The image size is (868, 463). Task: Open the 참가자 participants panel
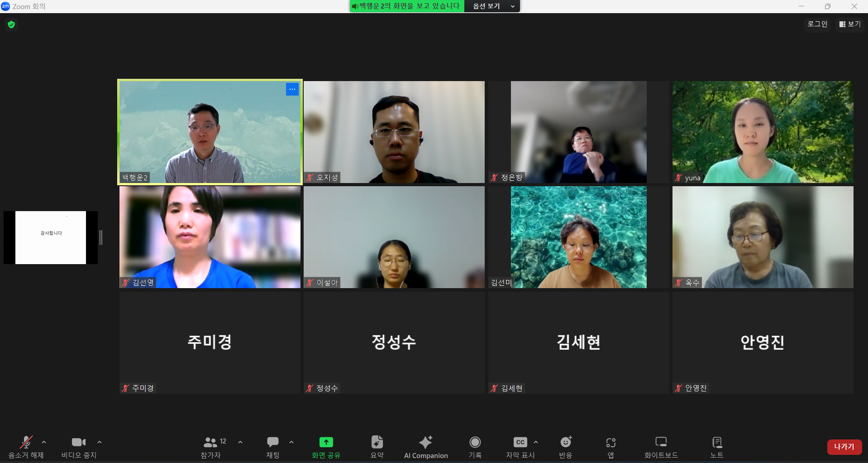point(211,447)
